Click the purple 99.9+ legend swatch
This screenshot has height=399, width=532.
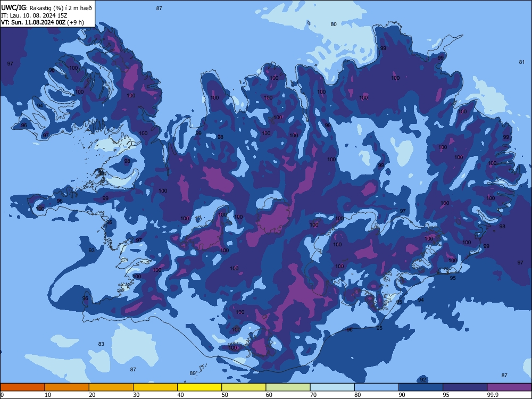click(x=509, y=387)
